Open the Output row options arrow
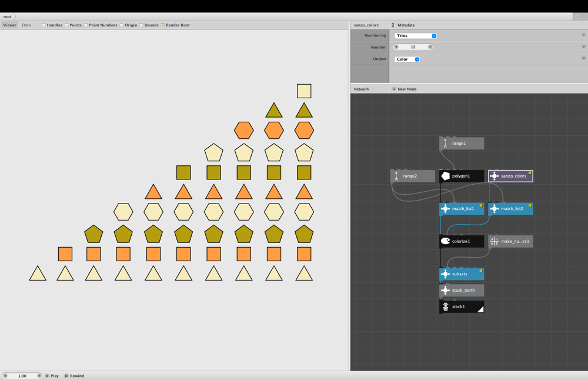The image size is (588, 380). pyautogui.click(x=583, y=58)
